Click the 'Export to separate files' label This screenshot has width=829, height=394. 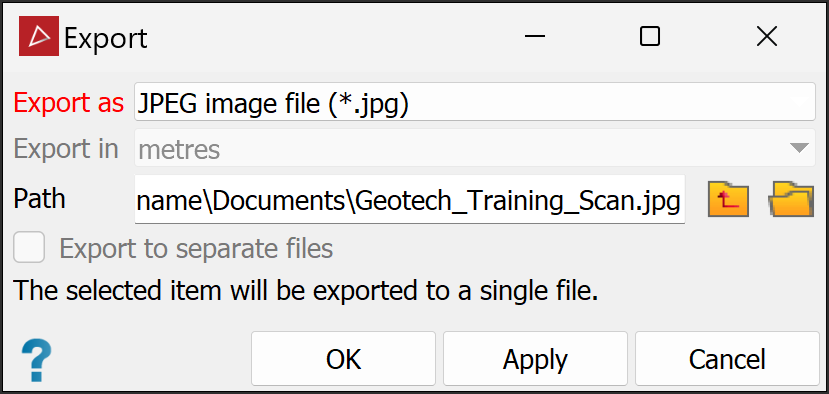[x=196, y=248]
